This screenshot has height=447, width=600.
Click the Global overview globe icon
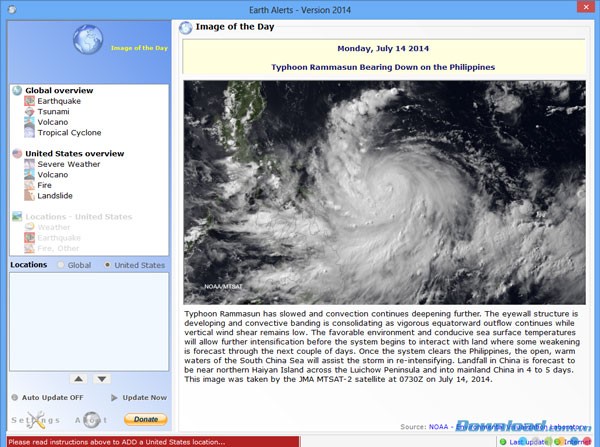pyautogui.click(x=17, y=91)
